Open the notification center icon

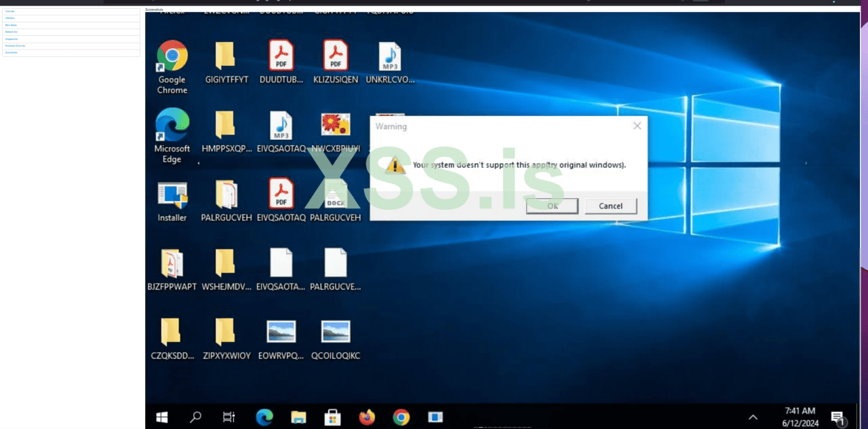pyautogui.click(x=838, y=417)
